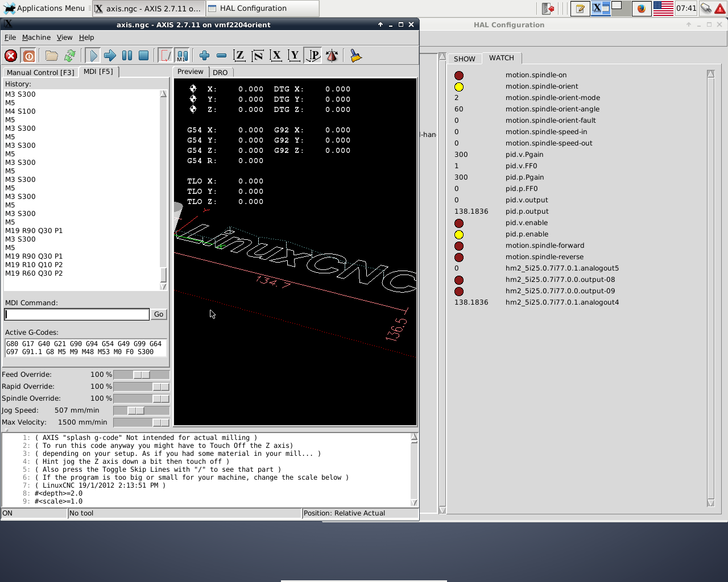Image resolution: width=728 pixels, height=582 pixels.
Task: Switch to Manual Control [F3] tab
Action: pos(40,72)
